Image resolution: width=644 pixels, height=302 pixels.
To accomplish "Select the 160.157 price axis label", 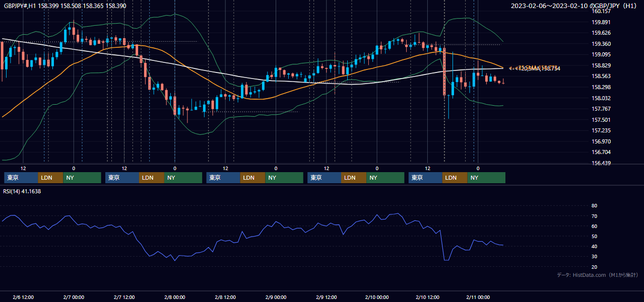I will pos(601,11).
